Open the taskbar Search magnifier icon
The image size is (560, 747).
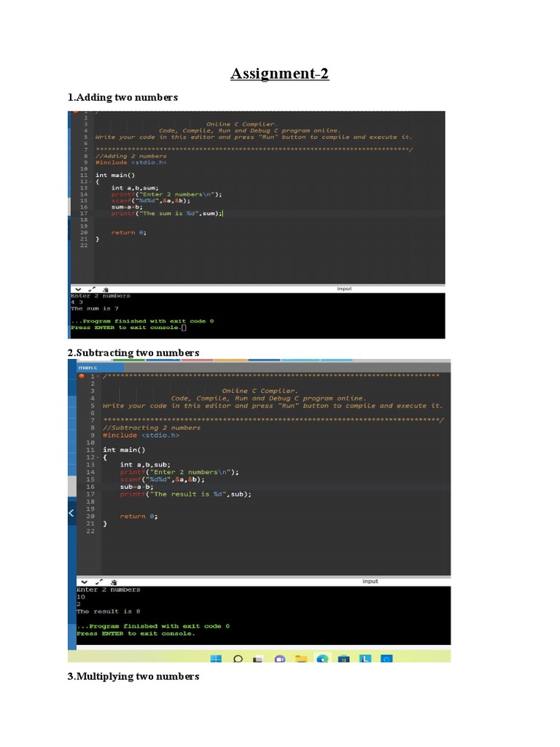pos(238,659)
